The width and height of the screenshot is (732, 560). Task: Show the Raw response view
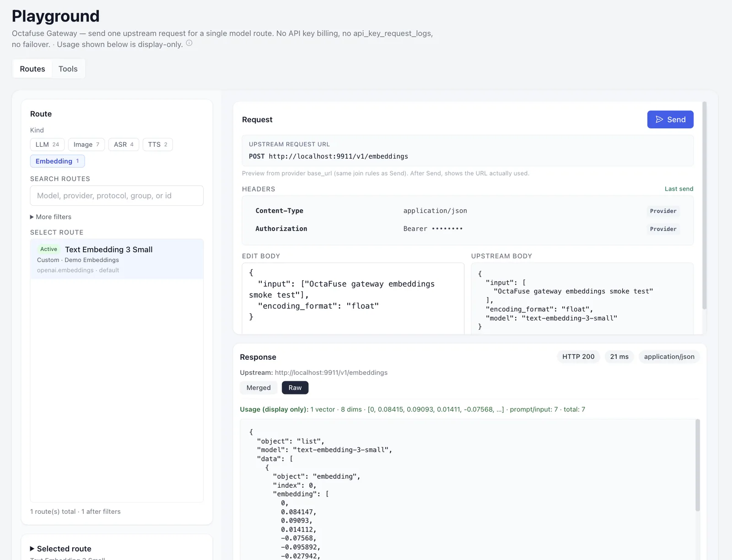(x=295, y=388)
